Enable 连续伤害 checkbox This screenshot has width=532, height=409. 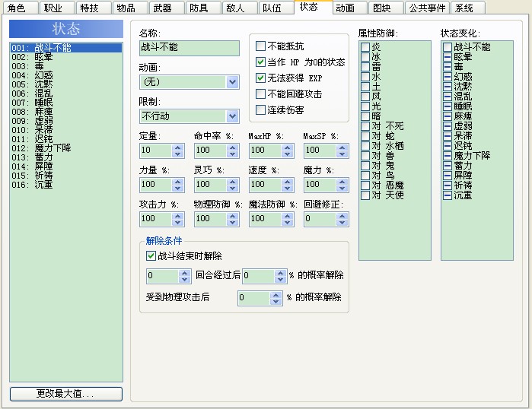pos(260,109)
